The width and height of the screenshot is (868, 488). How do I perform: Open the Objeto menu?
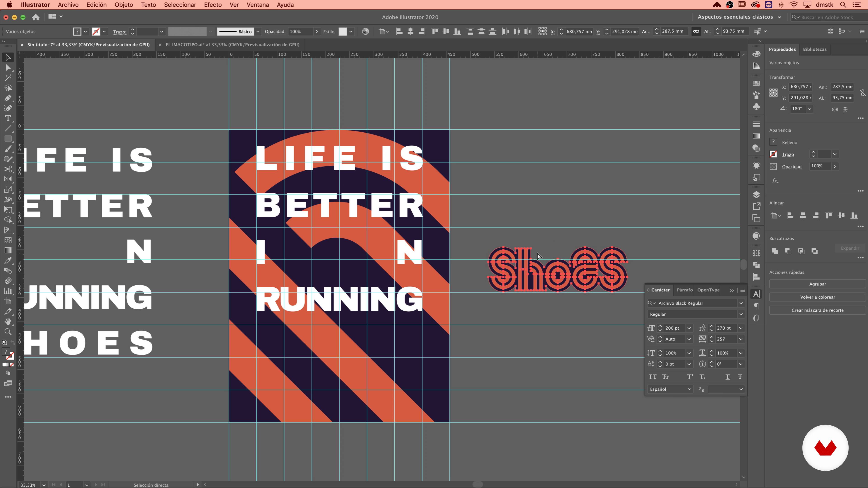(124, 5)
